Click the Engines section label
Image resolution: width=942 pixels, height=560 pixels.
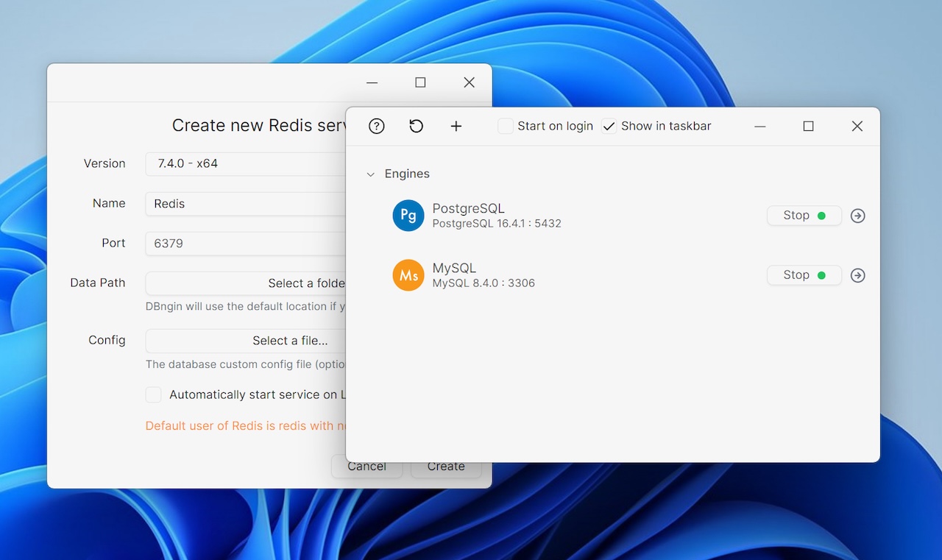click(407, 174)
